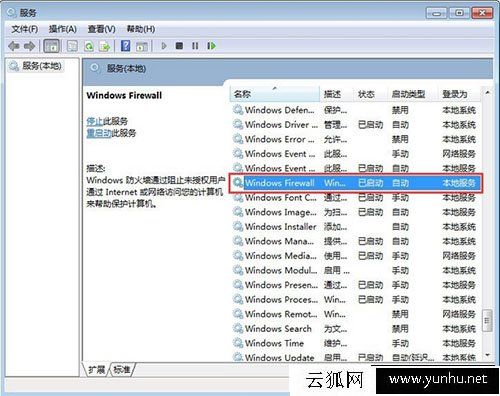Click the scrollbar up arrow in services list
This screenshot has height=396, width=500.
[487, 93]
